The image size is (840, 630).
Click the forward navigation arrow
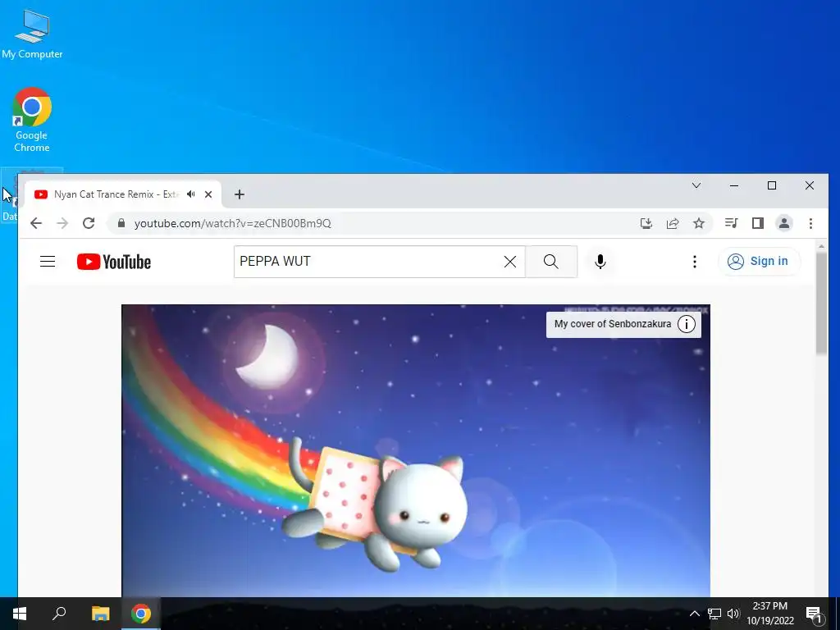point(62,223)
